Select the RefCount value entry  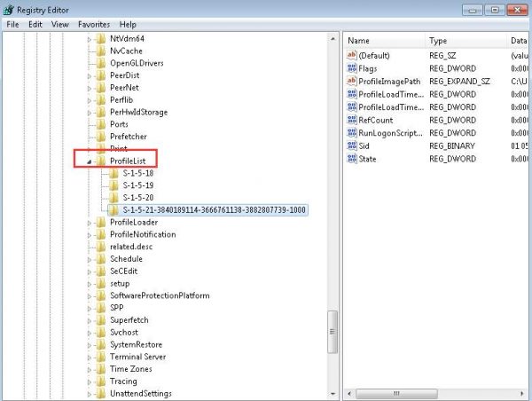click(x=377, y=120)
